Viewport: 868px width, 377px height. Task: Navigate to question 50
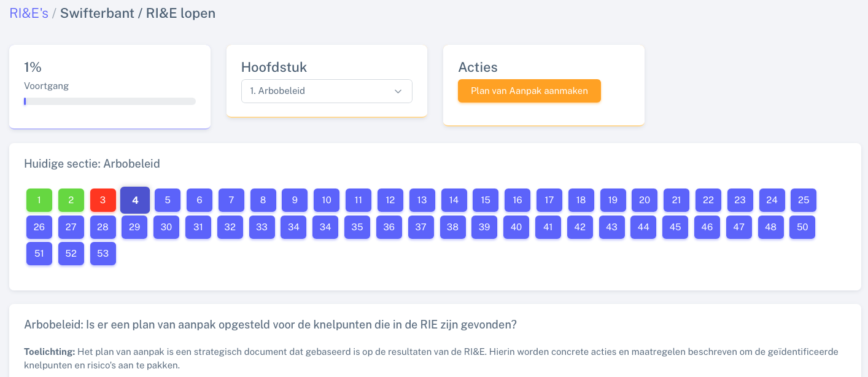[x=802, y=227]
